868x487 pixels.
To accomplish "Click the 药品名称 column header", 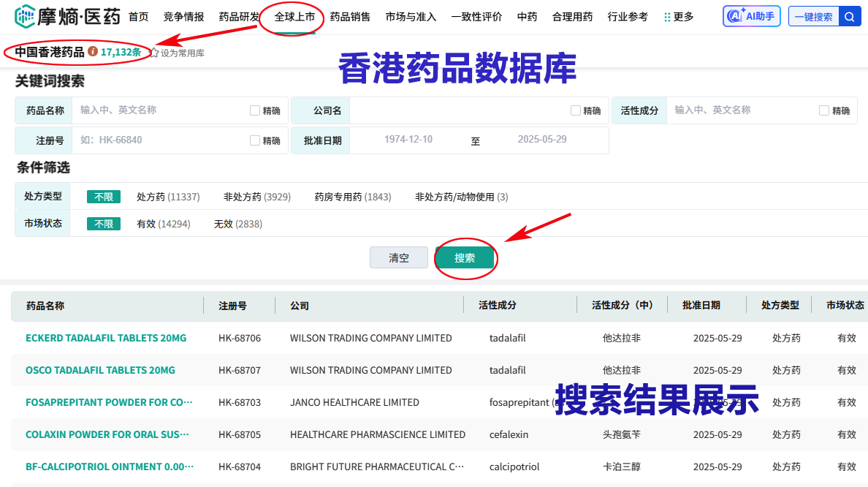I will [45, 306].
